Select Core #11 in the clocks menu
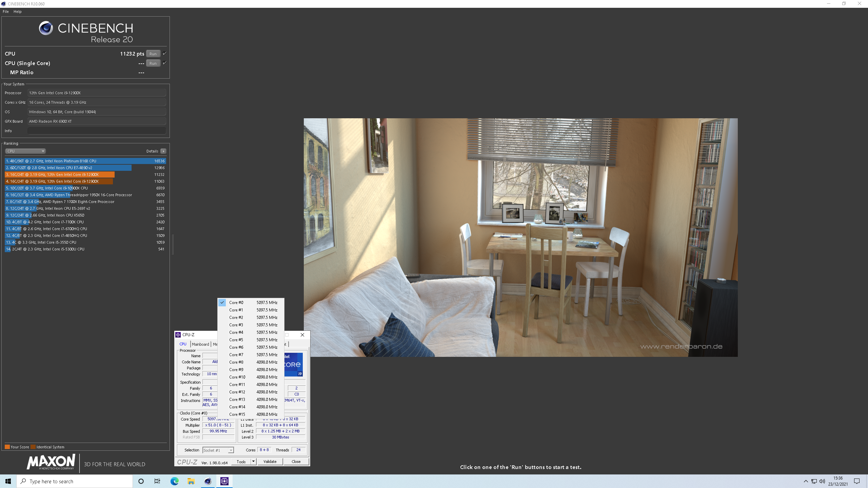This screenshot has height=488, width=868. pos(251,385)
